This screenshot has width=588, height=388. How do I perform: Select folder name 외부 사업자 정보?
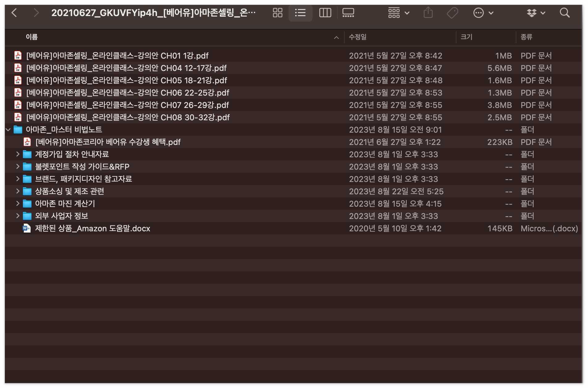[x=61, y=216]
